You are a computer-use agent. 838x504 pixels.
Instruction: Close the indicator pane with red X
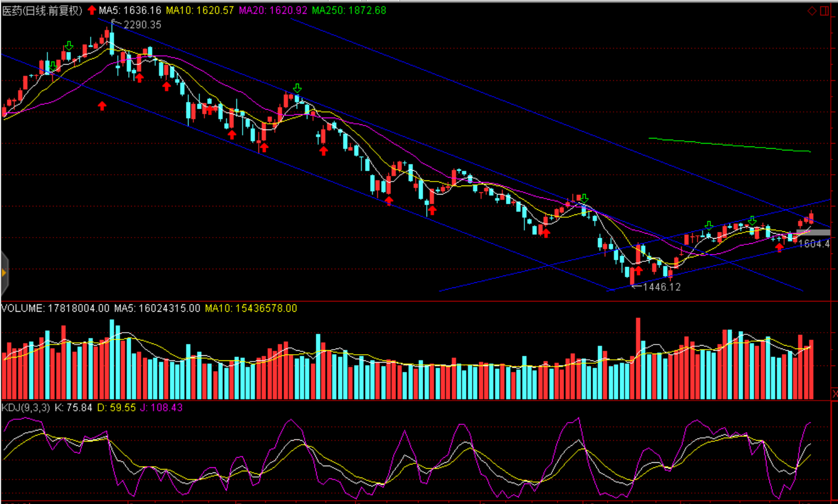835,393
